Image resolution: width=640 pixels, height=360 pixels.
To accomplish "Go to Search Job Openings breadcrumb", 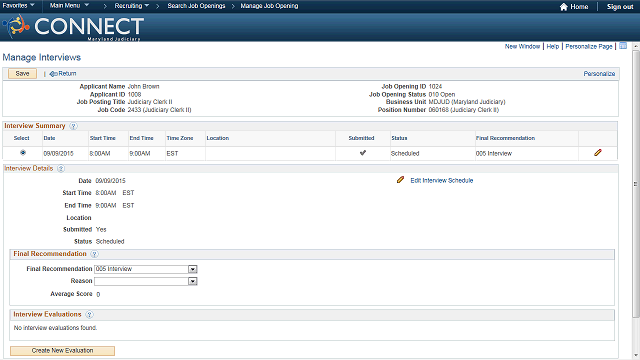I will click(196, 6).
